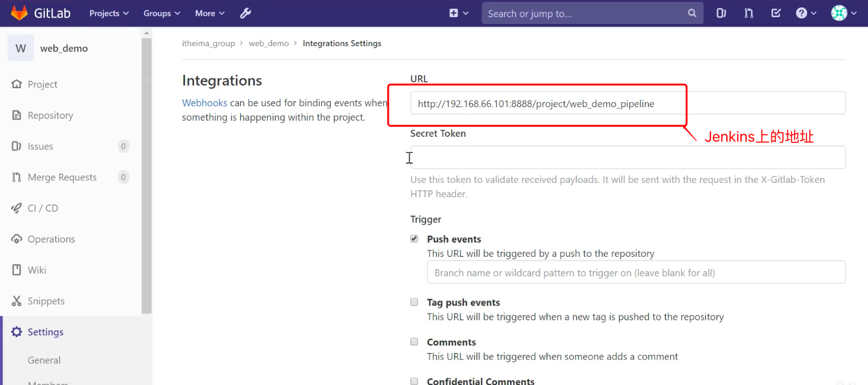Click the Wiki book icon in sidebar
The height and width of the screenshot is (385, 868).
(x=17, y=270)
